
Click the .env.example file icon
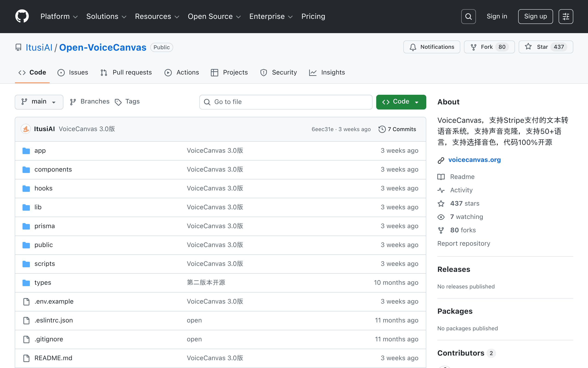click(26, 302)
